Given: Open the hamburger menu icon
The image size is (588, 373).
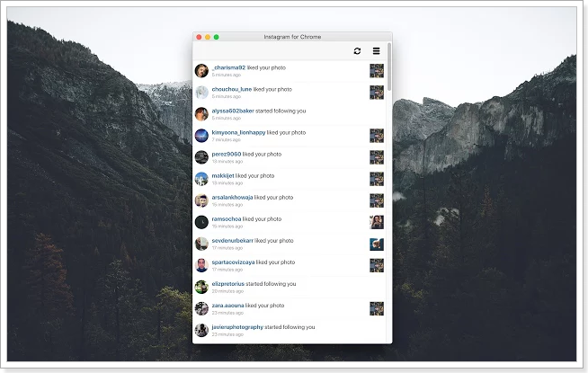Looking at the screenshot, I should point(376,51).
